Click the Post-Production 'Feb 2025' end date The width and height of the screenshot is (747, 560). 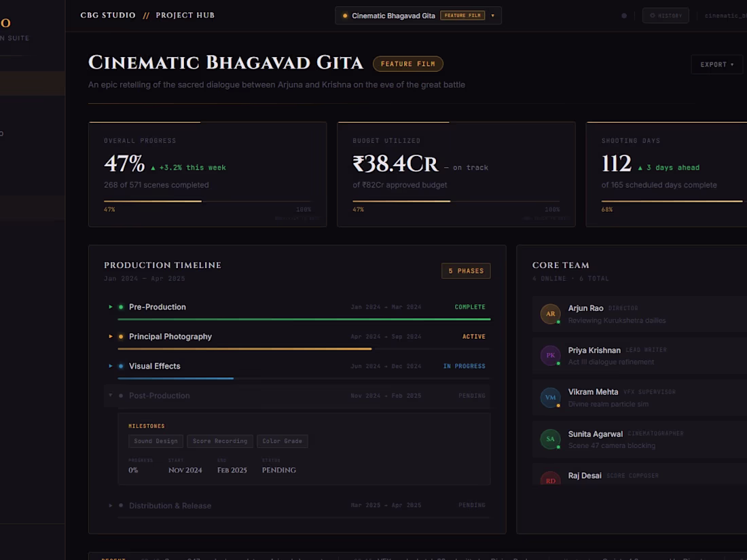232,470
